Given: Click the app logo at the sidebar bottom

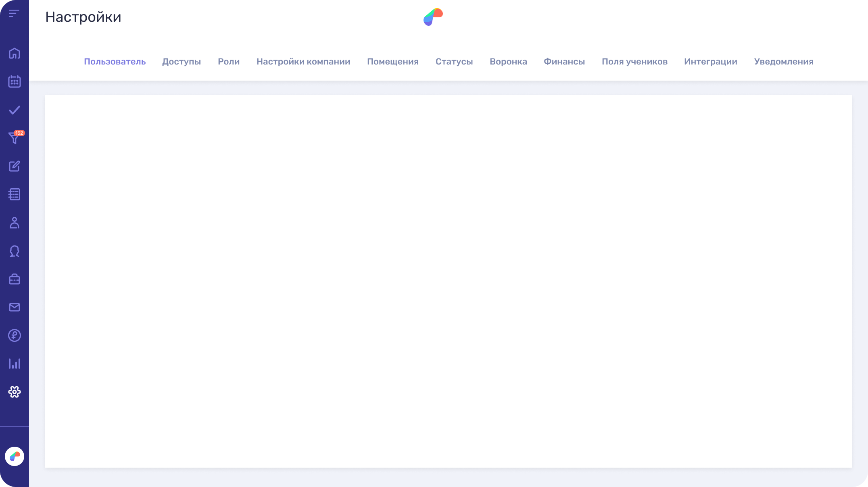Looking at the screenshot, I should point(15,456).
